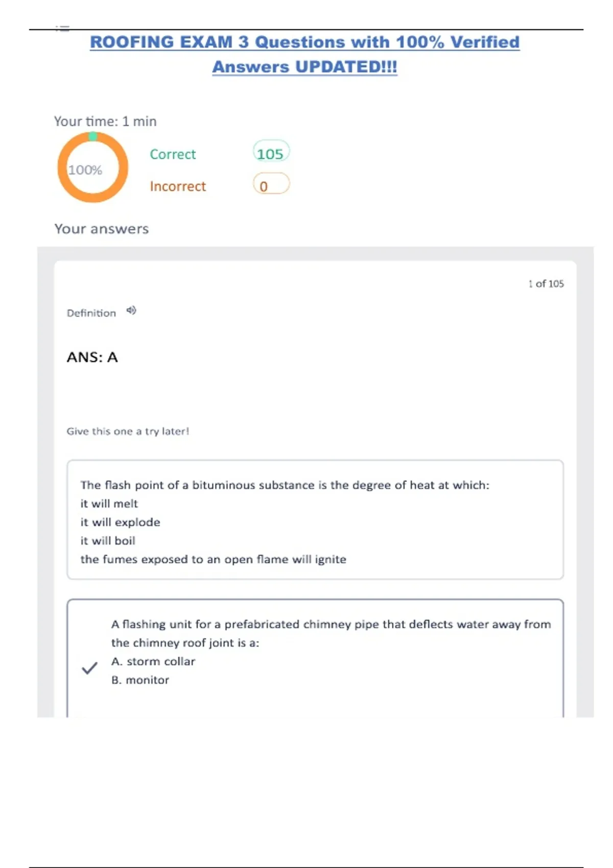Select the 'it will explode' option
Viewport: 613px width, 868px height.
[120, 522]
